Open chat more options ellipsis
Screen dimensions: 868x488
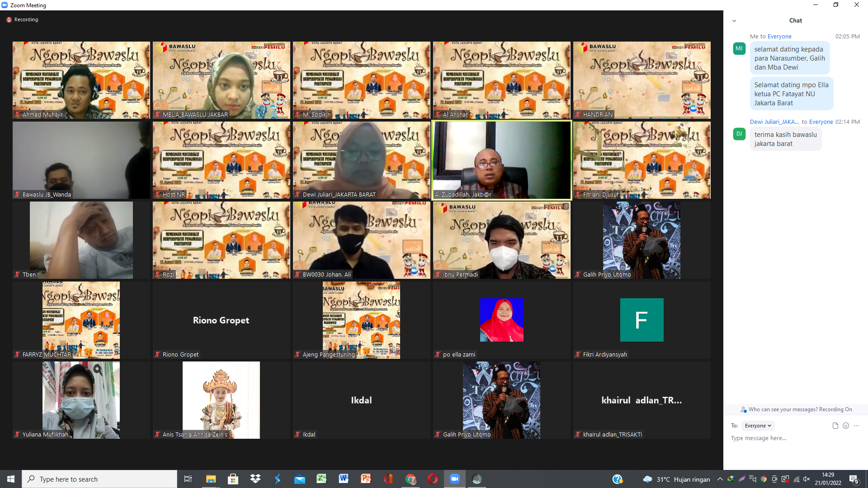(856, 426)
